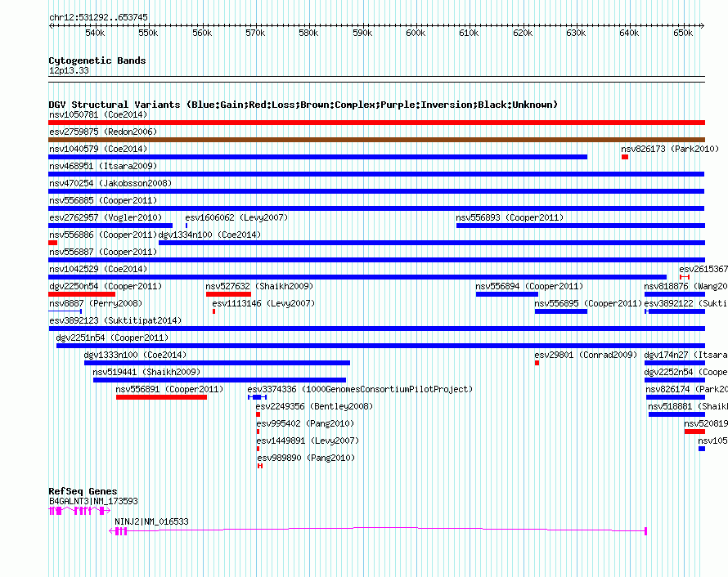This screenshot has height=577, width=728.
Task: Click the B4GALNT3|NM_173593 gene model
Action: coord(79,511)
